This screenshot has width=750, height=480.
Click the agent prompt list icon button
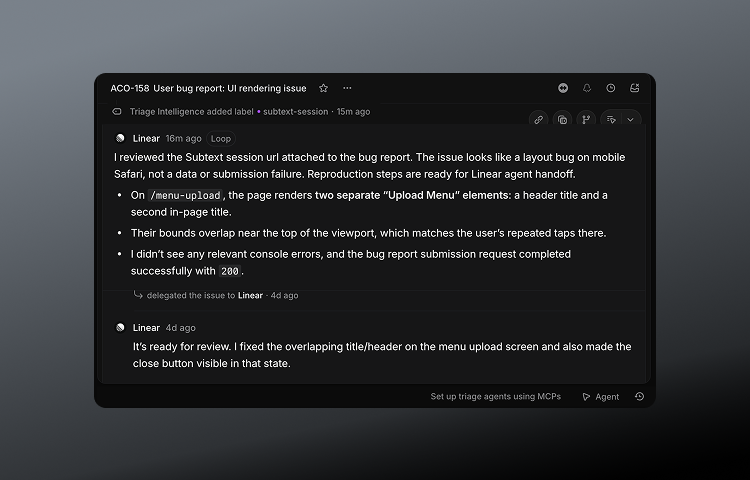[x=611, y=120]
